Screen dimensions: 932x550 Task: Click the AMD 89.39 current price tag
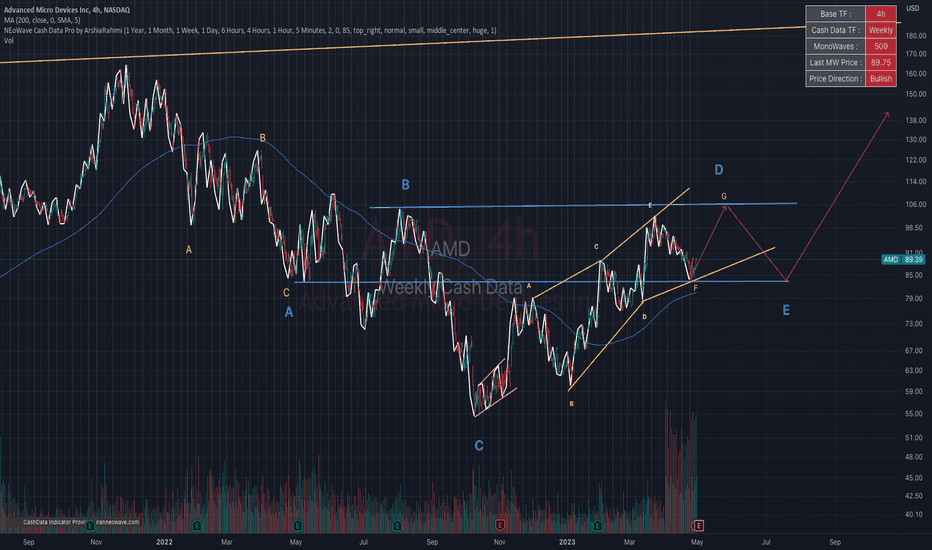point(903,259)
